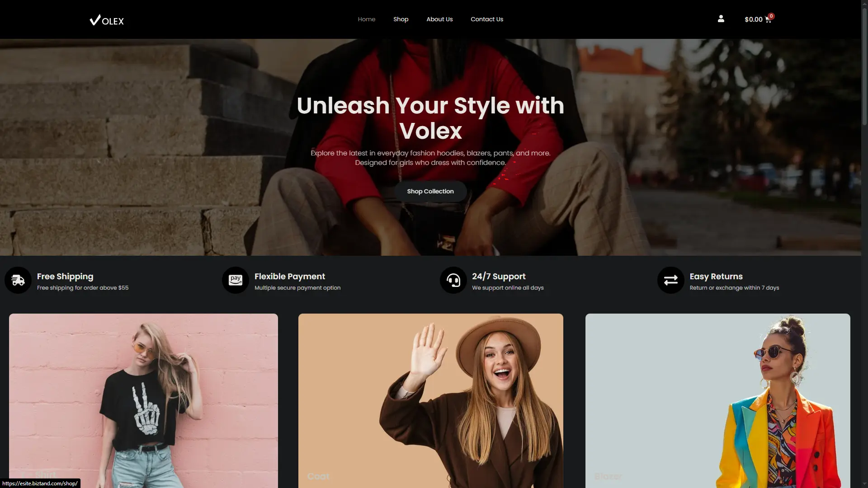
Task: Open the Shop menu item
Action: [401, 19]
